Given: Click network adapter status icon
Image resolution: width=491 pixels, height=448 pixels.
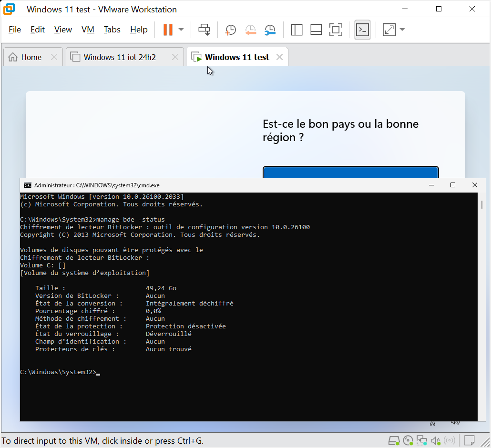Looking at the screenshot, I should pos(422,441).
